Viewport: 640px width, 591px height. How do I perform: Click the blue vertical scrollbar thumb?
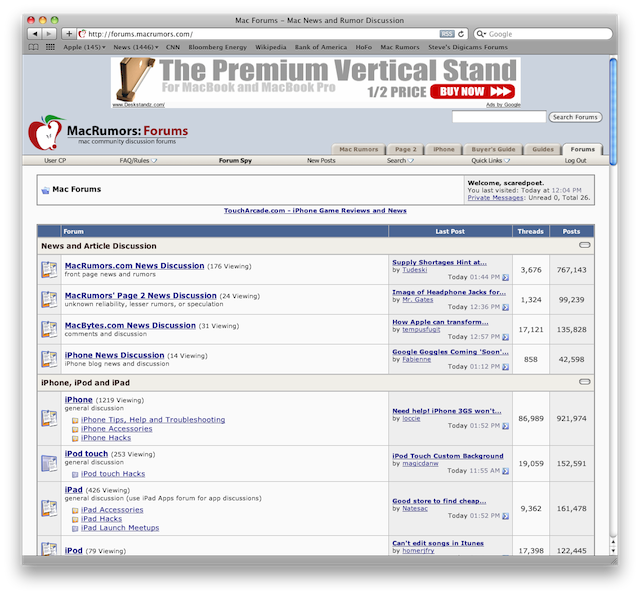point(613,111)
